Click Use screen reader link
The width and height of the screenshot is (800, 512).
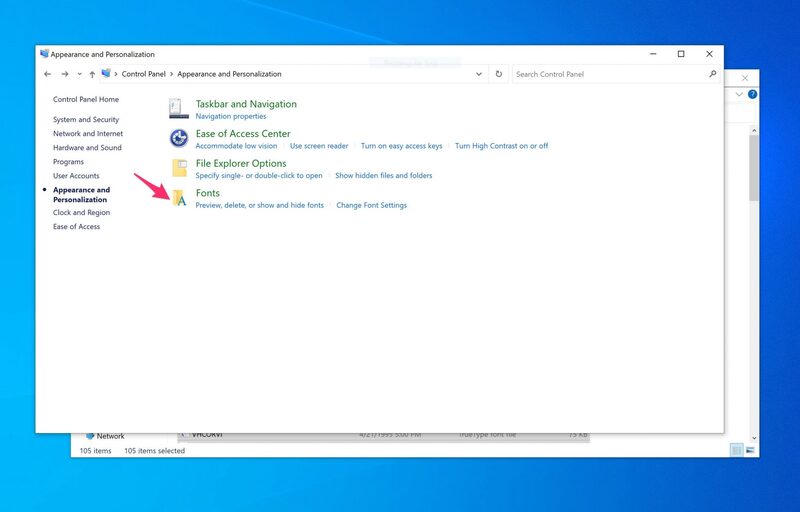pyautogui.click(x=319, y=146)
